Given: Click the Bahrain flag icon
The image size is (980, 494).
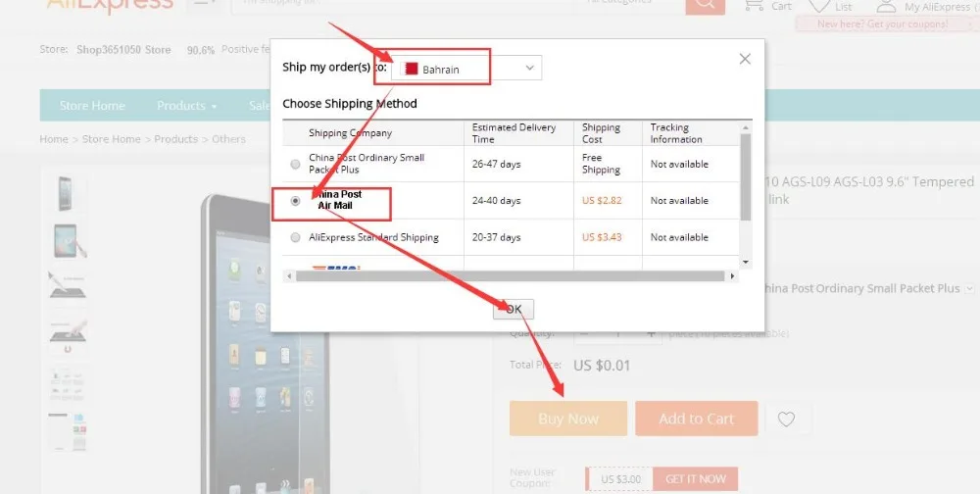Looking at the screenshot, I should click(x=411, y=69).
